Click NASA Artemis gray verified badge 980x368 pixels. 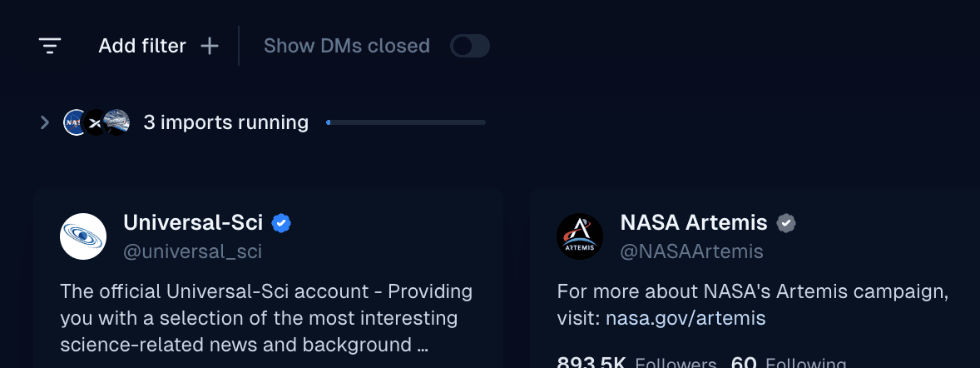click(x=786, y=223)
